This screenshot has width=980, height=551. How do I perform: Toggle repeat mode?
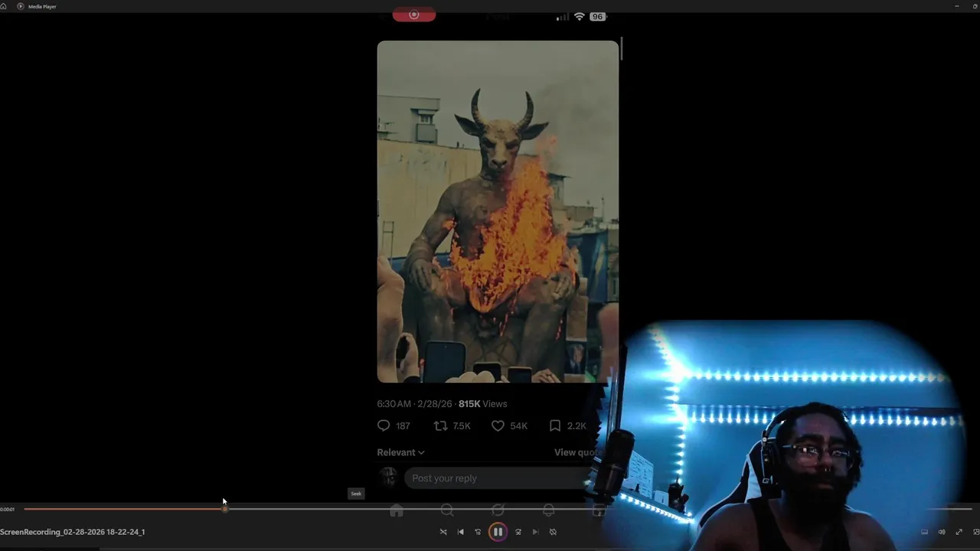[553, 532]
